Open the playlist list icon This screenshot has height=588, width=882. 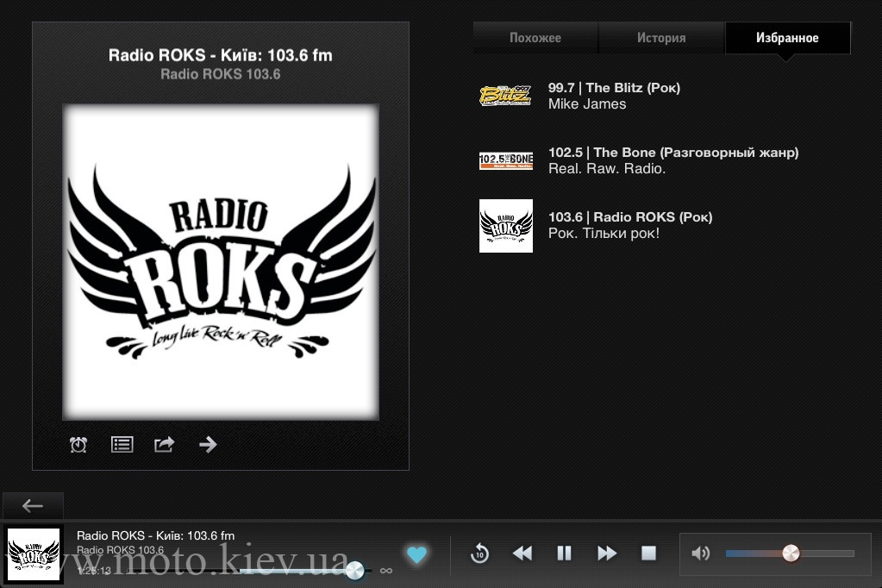tap(122, 445)
